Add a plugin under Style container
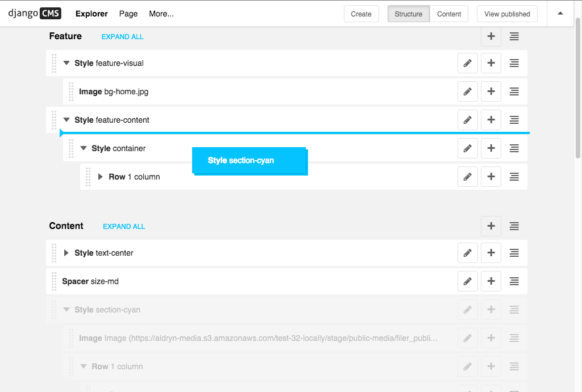The height and width of the screenshot is (392, 582). (490, 148)
